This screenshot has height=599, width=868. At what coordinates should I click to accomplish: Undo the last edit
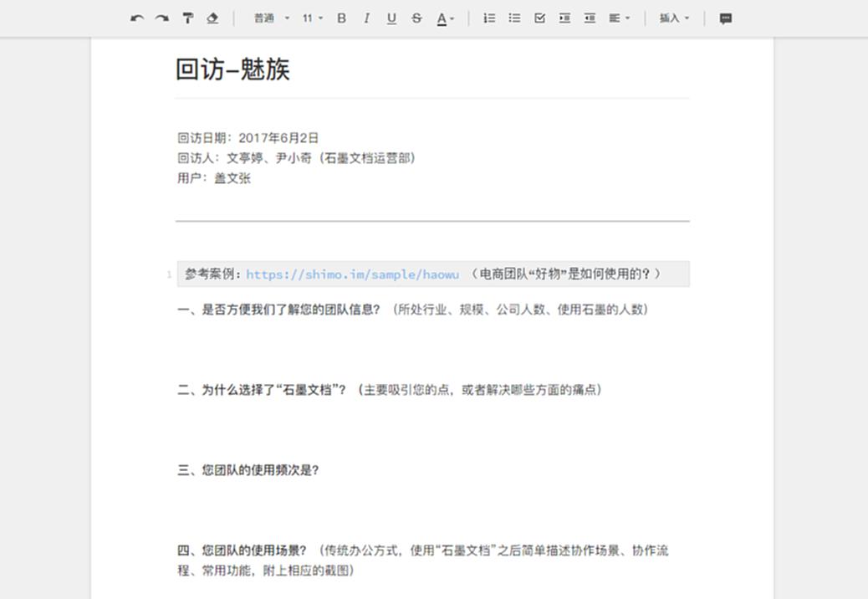click(x=137, y=18)
